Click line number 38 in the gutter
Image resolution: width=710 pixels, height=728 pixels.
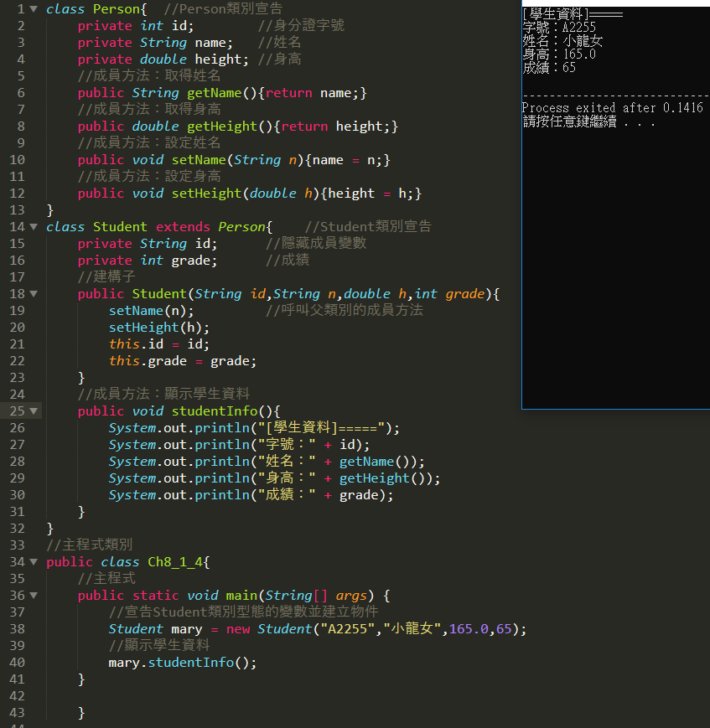[x=17, y=629]
